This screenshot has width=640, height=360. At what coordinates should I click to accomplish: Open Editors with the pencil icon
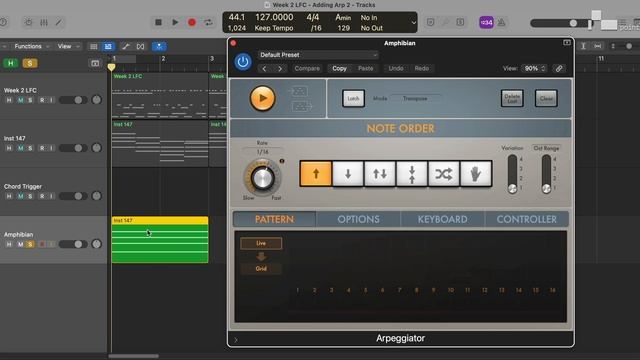point(59,22)
